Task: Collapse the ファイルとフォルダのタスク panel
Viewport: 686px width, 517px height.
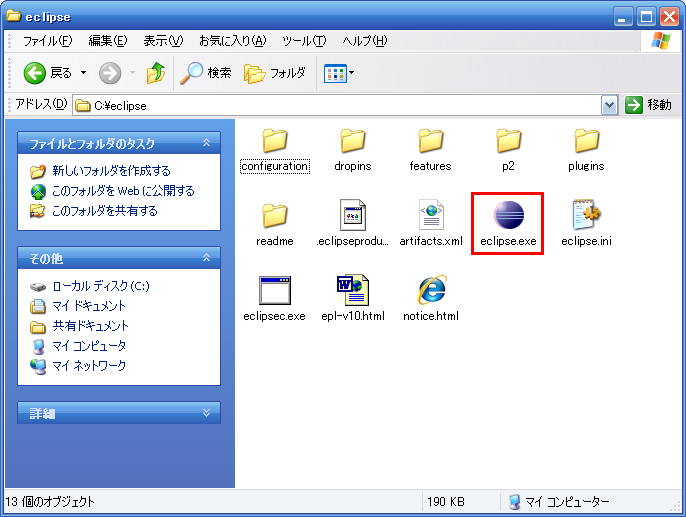Action: 206,142
